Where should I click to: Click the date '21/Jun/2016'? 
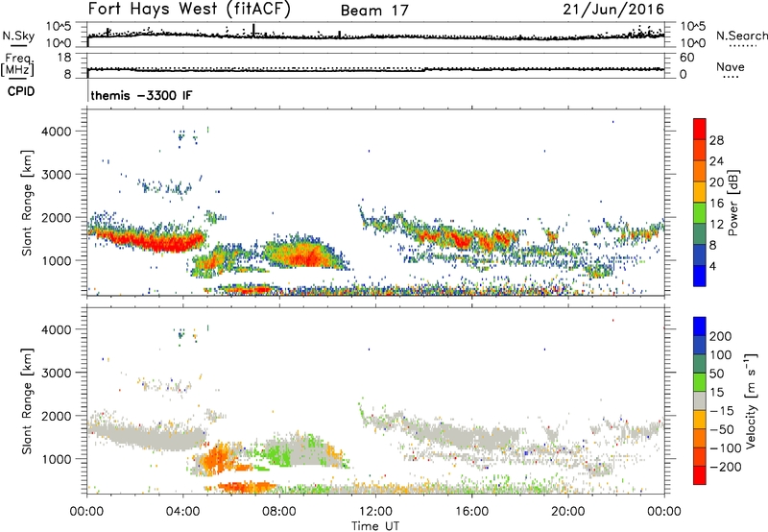pos(613,10)
